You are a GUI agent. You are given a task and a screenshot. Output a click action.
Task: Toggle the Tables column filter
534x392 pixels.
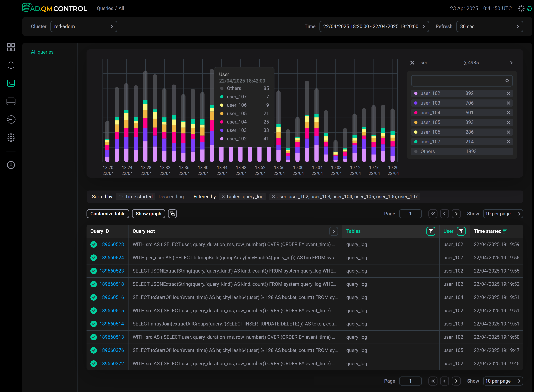pos(431,231)
